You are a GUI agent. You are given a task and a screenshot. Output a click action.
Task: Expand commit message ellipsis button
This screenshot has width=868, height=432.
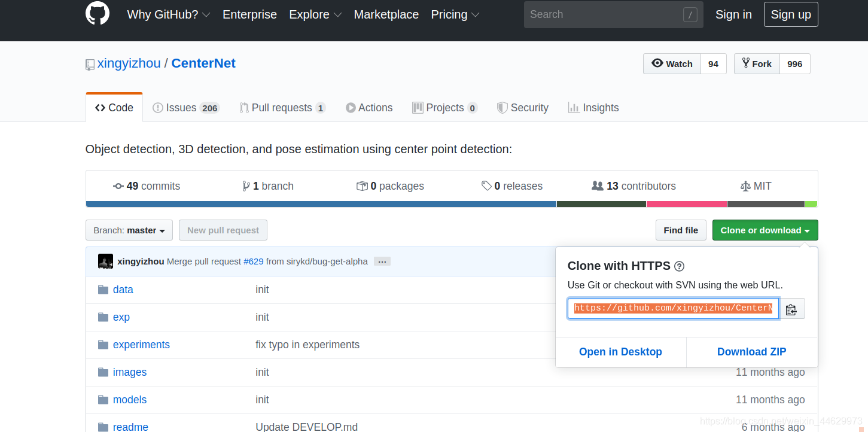tap(382, 261)
